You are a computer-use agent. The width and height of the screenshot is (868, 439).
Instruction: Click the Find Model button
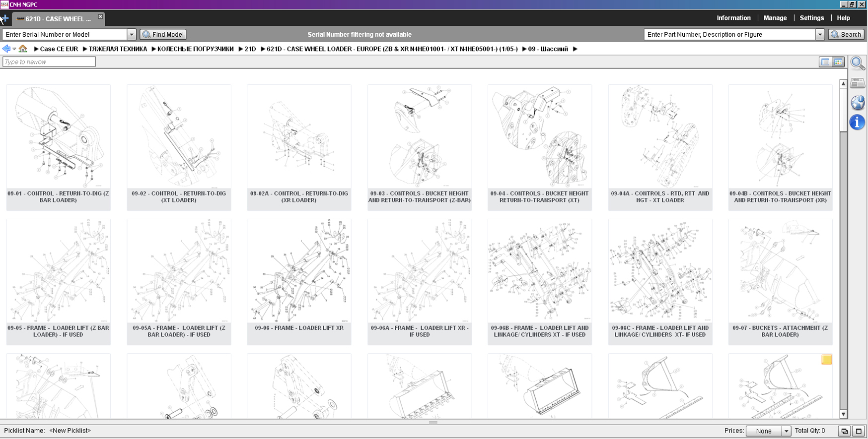point(163,34)
